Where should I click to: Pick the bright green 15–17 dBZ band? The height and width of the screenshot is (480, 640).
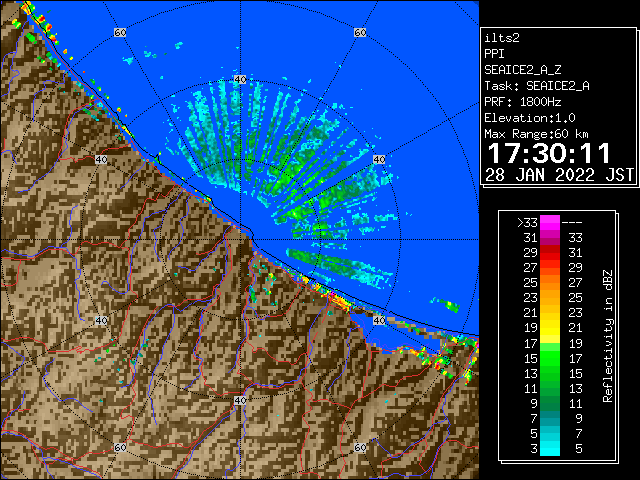(x=550, y=358)
